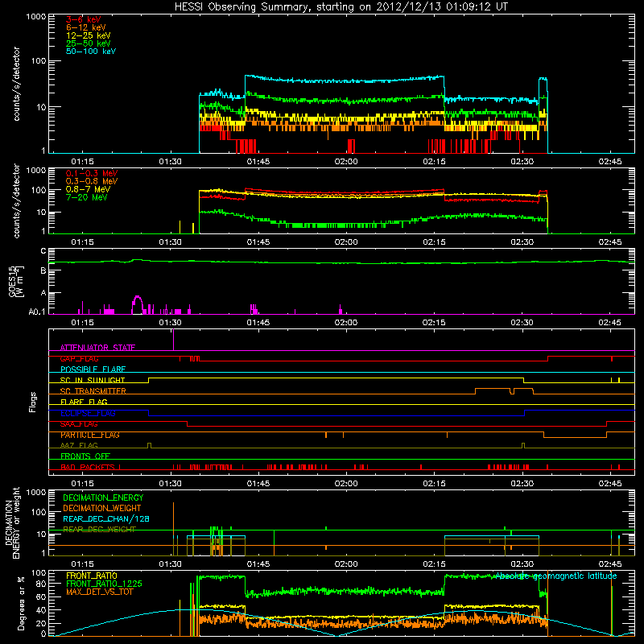Viewport: 644px width, 644px height.
Task: Click the "FRONT_RATIO" yellow legend label
Action: point(92,576)
